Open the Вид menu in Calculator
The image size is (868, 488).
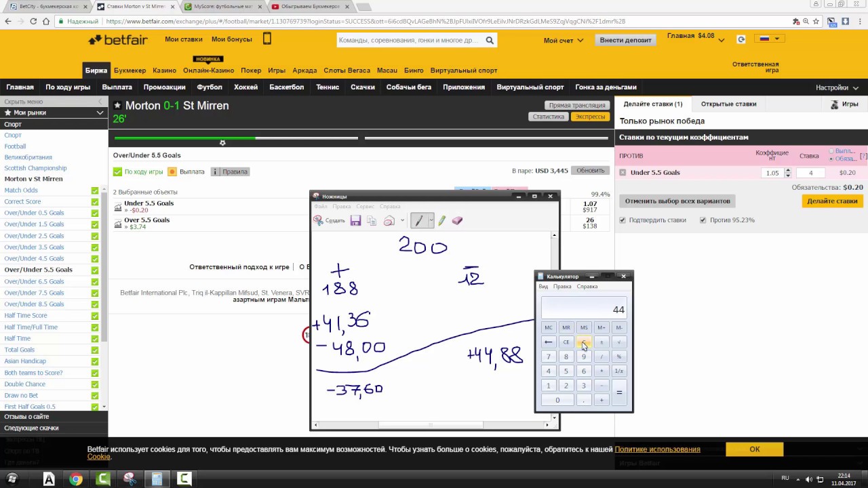coord(543,287)
